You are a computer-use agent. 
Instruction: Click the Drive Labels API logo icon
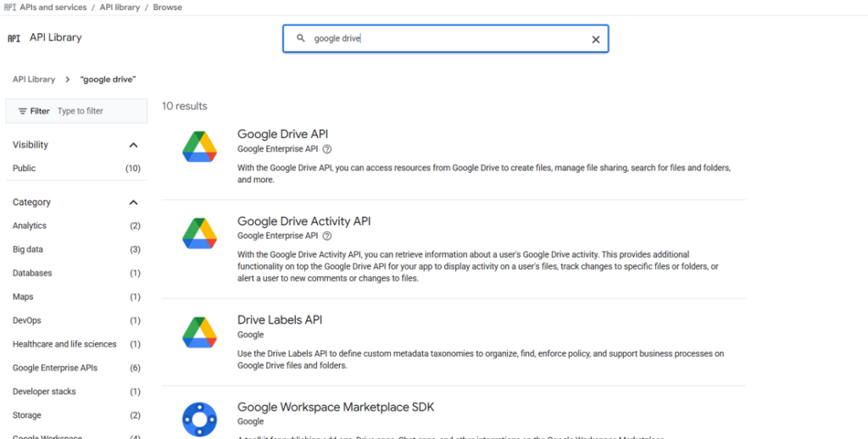(x=199, y=332)
